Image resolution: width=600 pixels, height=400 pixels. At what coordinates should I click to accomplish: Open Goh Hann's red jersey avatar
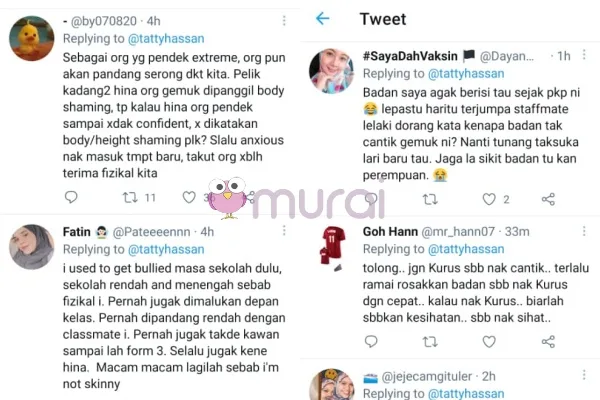pyautogui.click(x=333, y=248)
